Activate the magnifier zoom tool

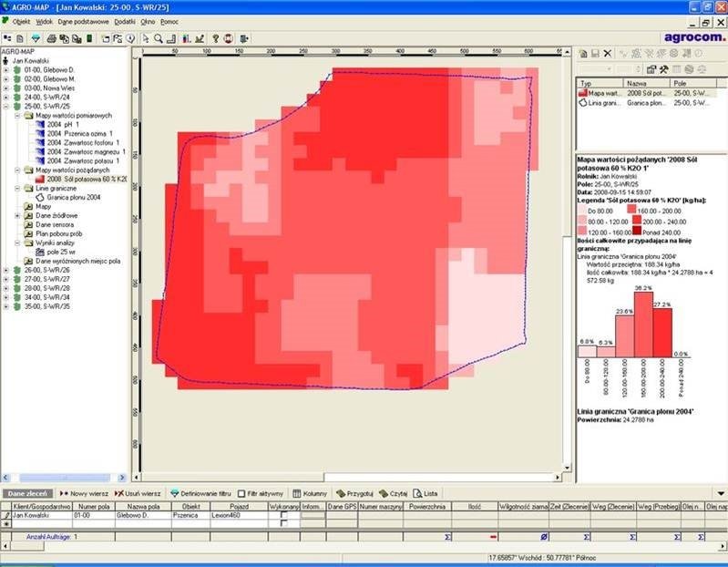pyautogui.click(x=159, y=38)
